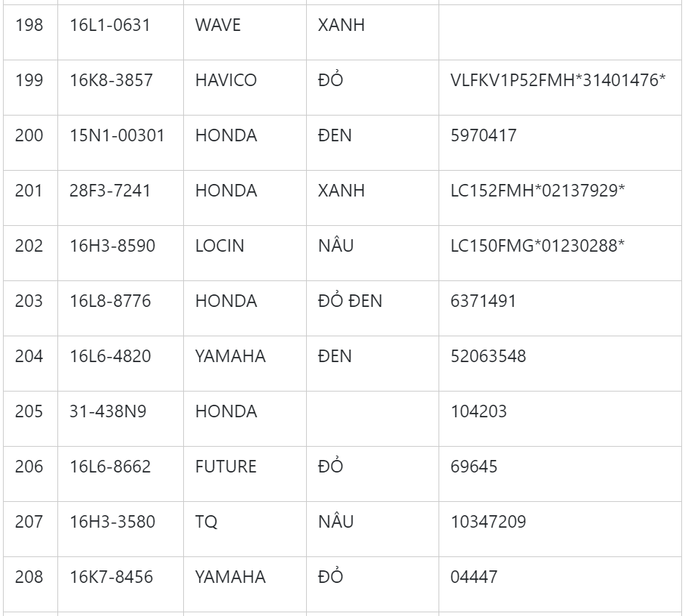Click engine number 10347209
Image resolution: width=685 pixels, height=616 pixels.
coord(488,523)
